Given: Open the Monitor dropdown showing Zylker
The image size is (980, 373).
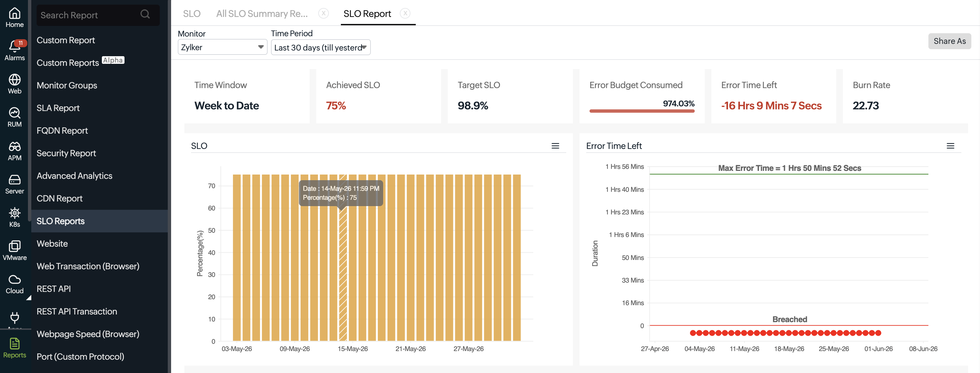Looking at the screenshot, I should click(222, 47).
